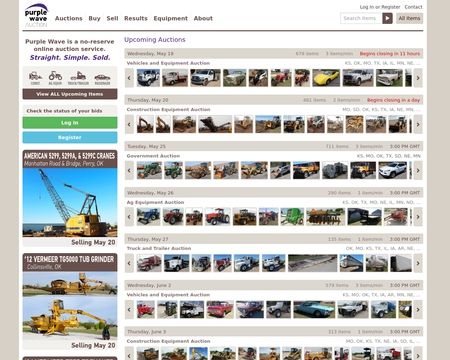Click the Wednesday, June 2 date header
The width and height of the screenshot is (450, 360).
149,285
